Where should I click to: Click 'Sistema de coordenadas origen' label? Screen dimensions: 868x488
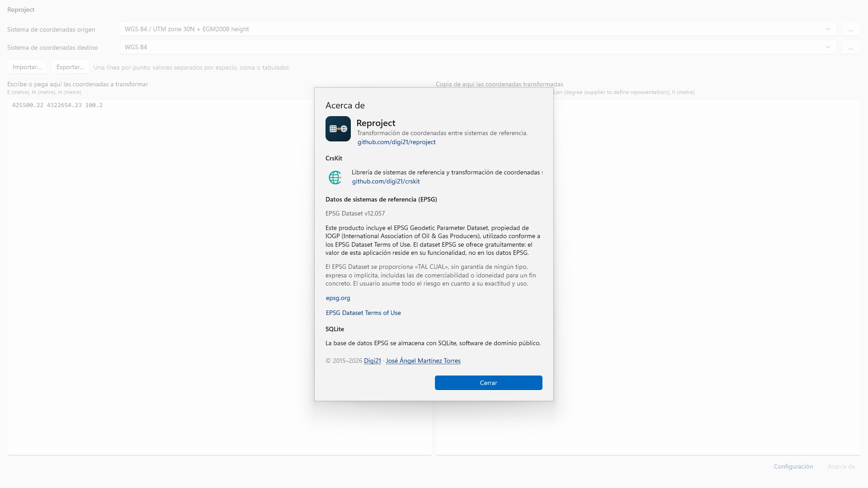coord(51,29)
